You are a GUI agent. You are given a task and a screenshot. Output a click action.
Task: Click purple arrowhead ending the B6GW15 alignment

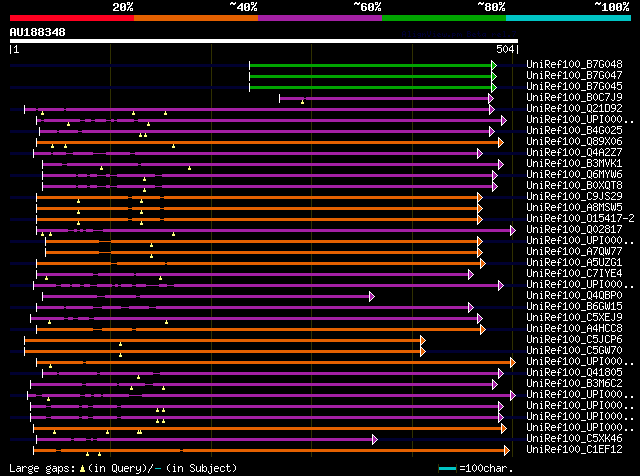point(471,308)
